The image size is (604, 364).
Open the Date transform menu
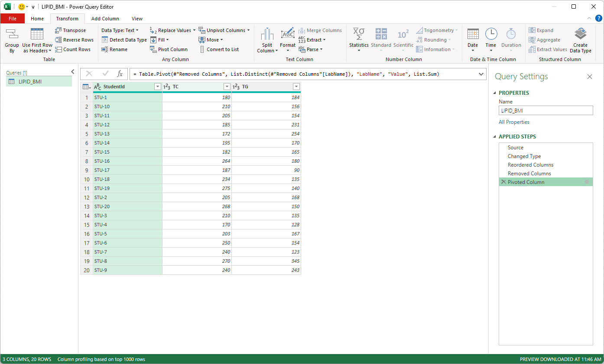pyautogui.click(x=473, y=41)
